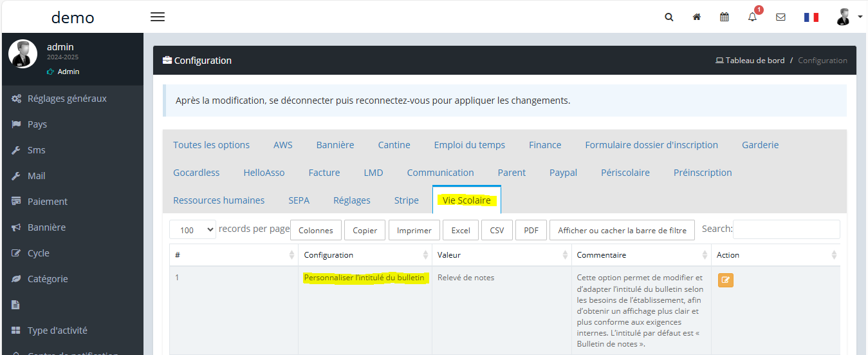Sort by the Valeur column header
868x355 pixels.
point(501,255)
